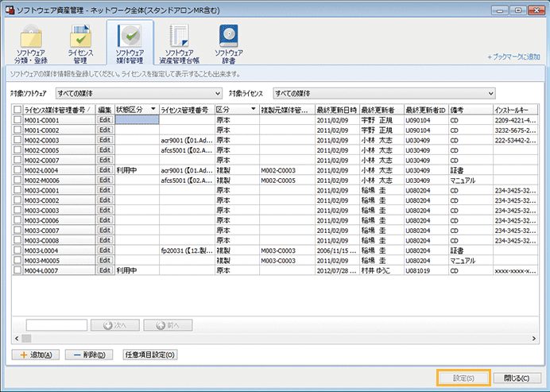Screen dimensions: 550x392
Task: Click the +ブックマークに追加 link
Action: pos(513,56)
